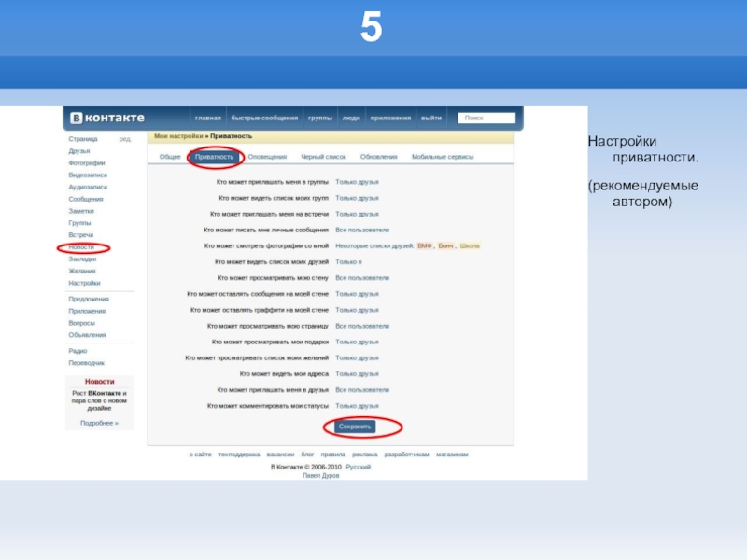Image resolution: width=747 pixels, height=560 pixels.
Task: Change who can comment my статусы
Action: [x=357, y=406]
